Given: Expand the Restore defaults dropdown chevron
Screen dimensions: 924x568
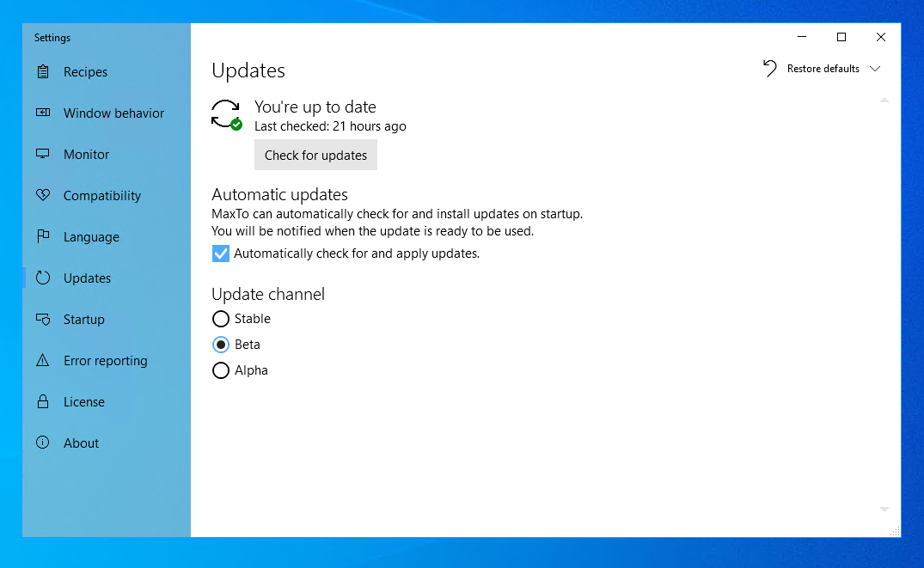Looking at the screenshot, I should tap(876, 68).
